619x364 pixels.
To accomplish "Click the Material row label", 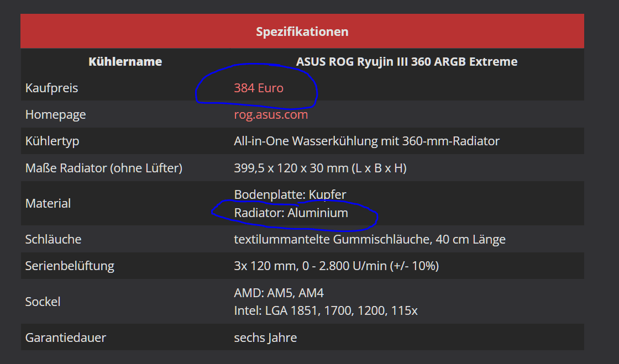I will [x=48, y=203].
